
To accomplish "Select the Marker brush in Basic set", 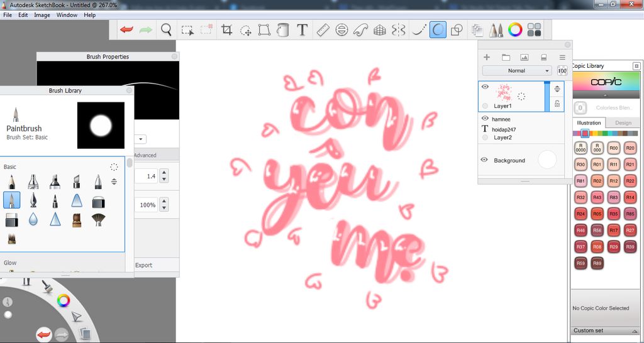I will (x=55, y=182).
